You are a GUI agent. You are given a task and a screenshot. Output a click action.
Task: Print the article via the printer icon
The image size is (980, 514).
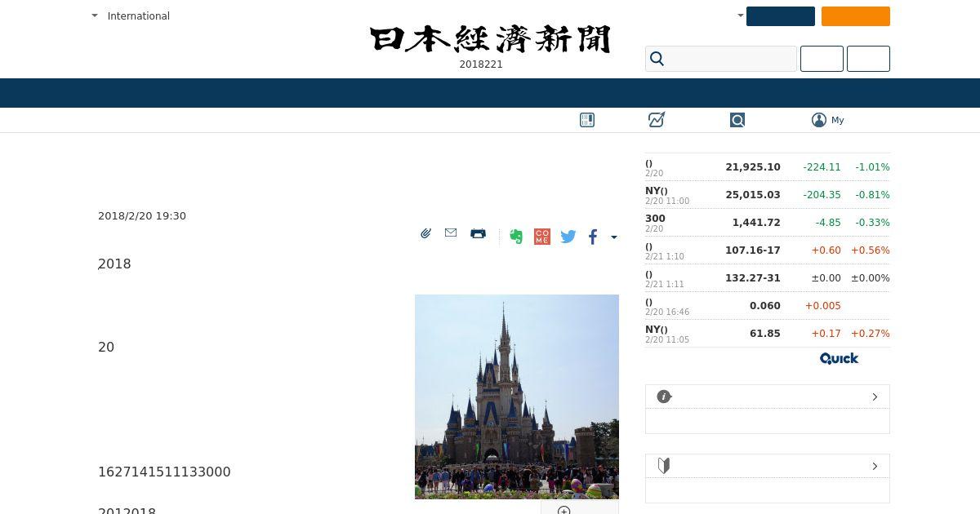479,233
